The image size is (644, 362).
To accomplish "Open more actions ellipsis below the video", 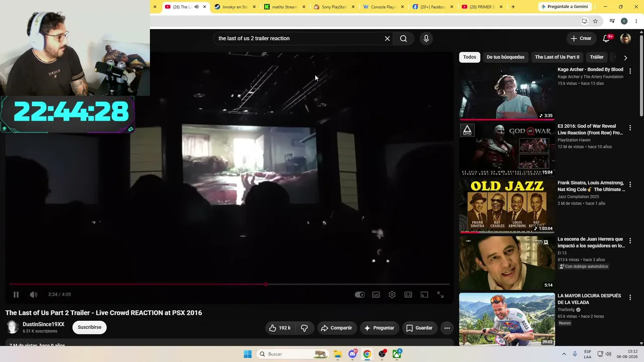I will click(447, 328).
